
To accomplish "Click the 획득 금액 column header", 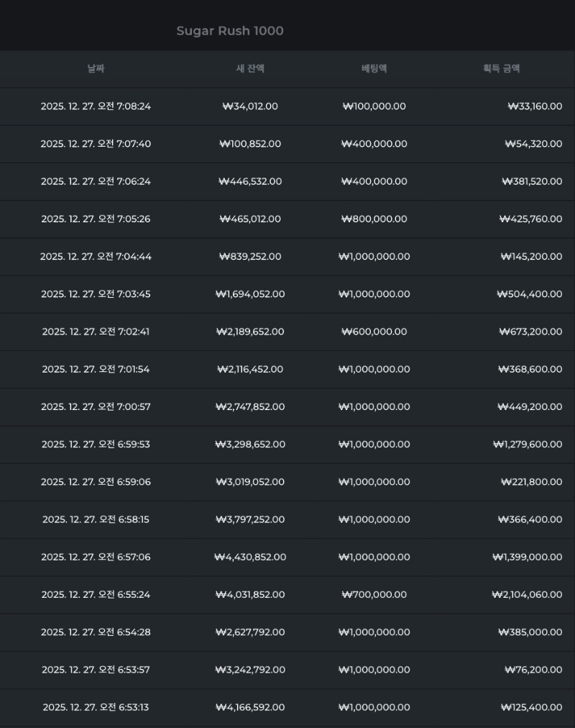I will [501, 69].
